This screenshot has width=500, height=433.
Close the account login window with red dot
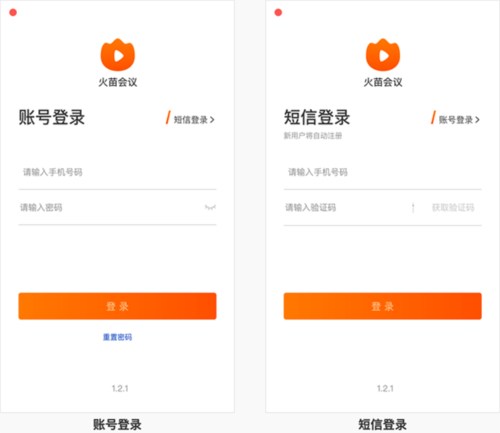coord(13,13)
